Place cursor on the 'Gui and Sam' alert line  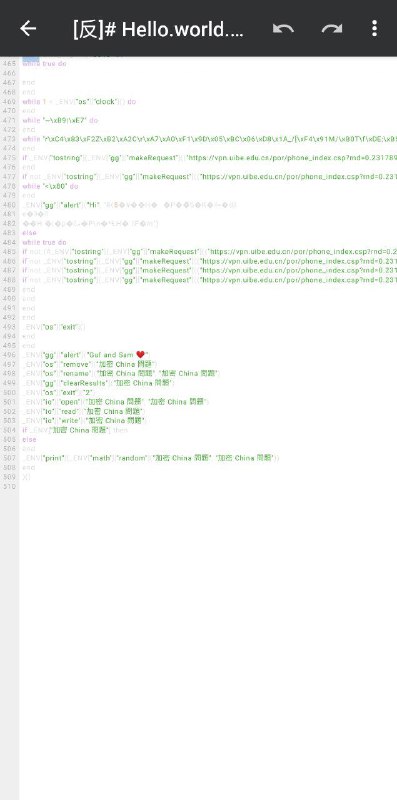[x=86, y=355]
